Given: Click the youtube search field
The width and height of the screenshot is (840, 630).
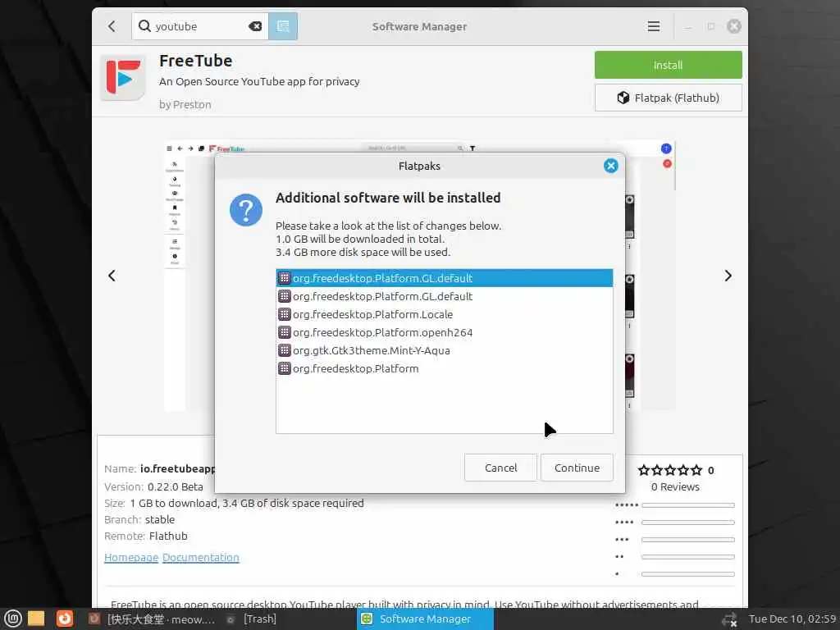Looking at the screenshot, I should [x=200, y=26].
